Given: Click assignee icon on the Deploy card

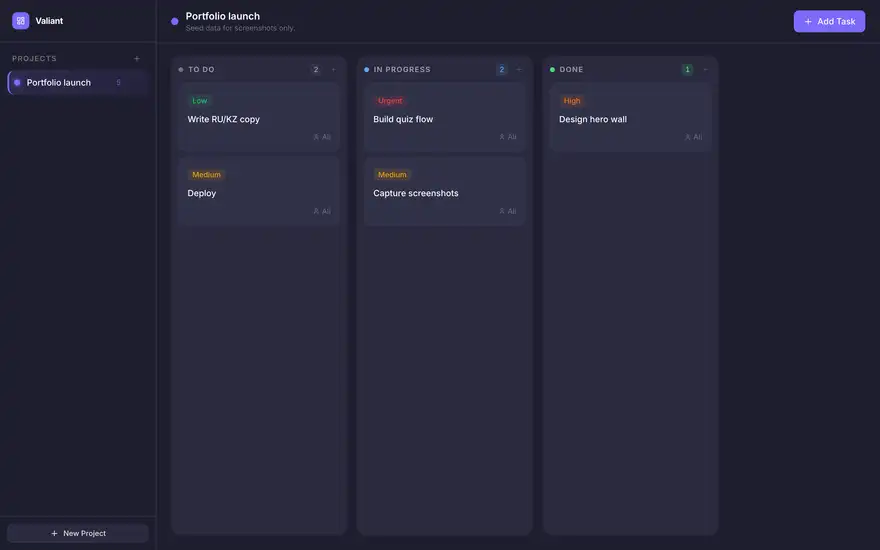Looking at the screenshot, I should (x=316, y=211).
